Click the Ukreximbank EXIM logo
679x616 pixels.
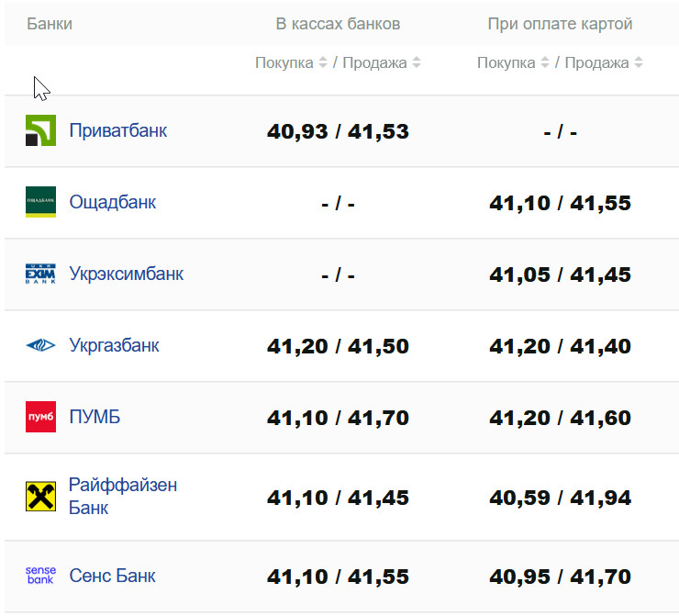(x=40, y=274)
